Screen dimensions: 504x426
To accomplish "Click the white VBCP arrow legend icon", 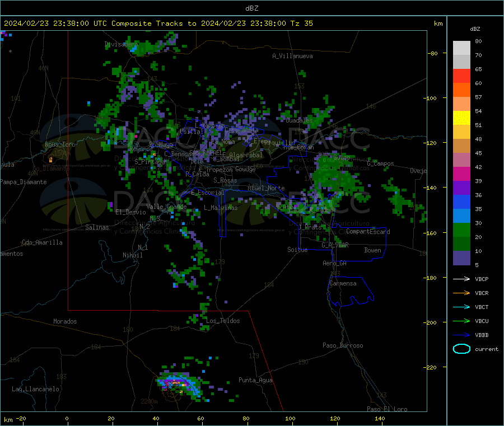I will click(461, 279).
